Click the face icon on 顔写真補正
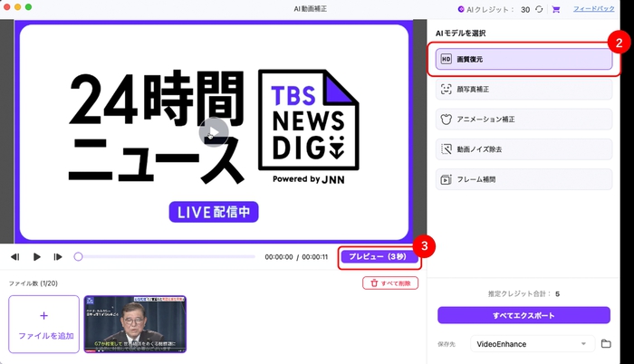 (446, 89)
